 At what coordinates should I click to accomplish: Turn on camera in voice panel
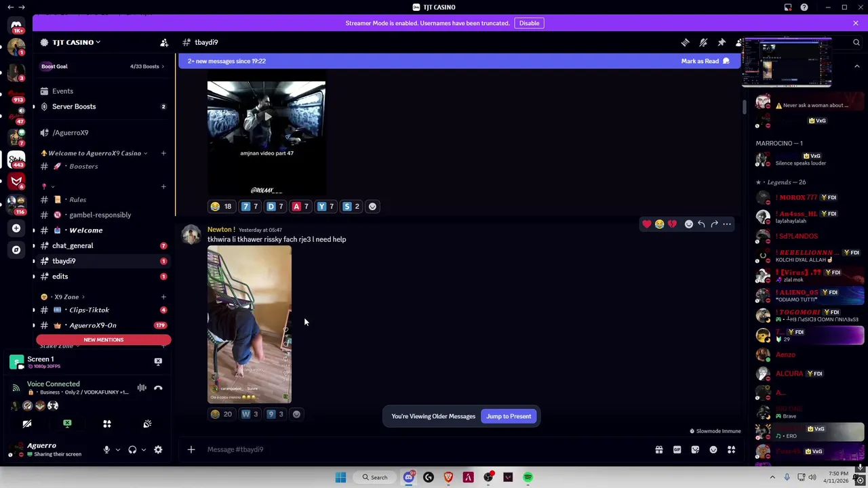pos(27,424)
